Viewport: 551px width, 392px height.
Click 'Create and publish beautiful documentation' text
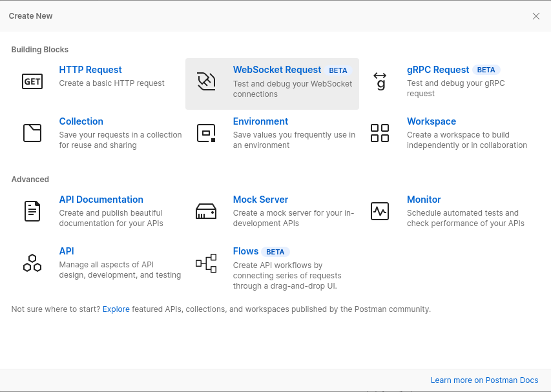111,218
